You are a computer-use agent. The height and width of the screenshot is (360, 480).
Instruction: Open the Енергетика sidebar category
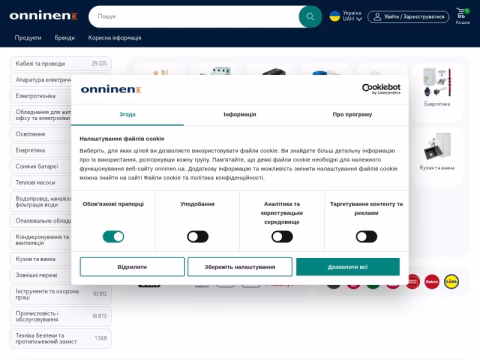40,150
